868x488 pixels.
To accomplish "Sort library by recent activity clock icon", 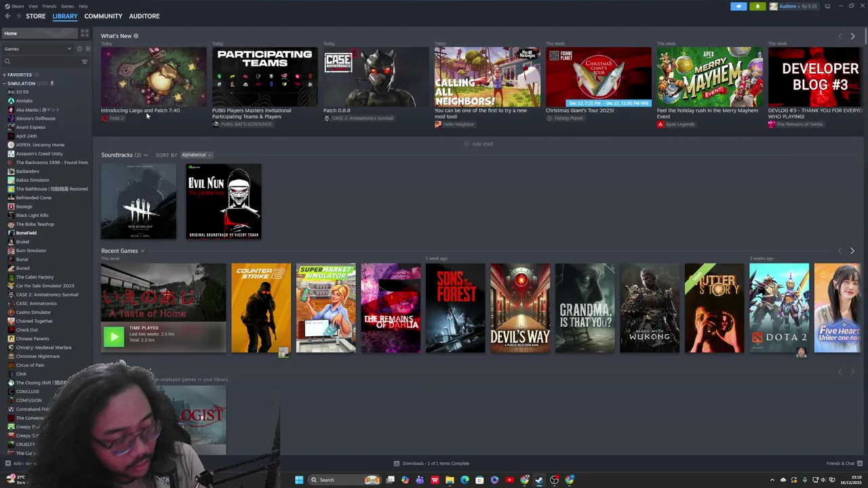I will click(79, 49).
